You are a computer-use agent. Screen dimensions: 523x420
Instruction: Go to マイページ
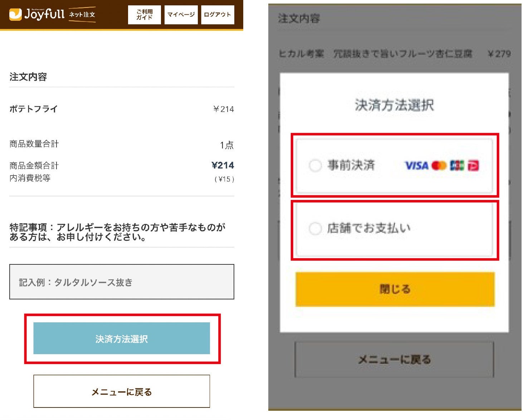pyautogui.click(x=181, y=15)
